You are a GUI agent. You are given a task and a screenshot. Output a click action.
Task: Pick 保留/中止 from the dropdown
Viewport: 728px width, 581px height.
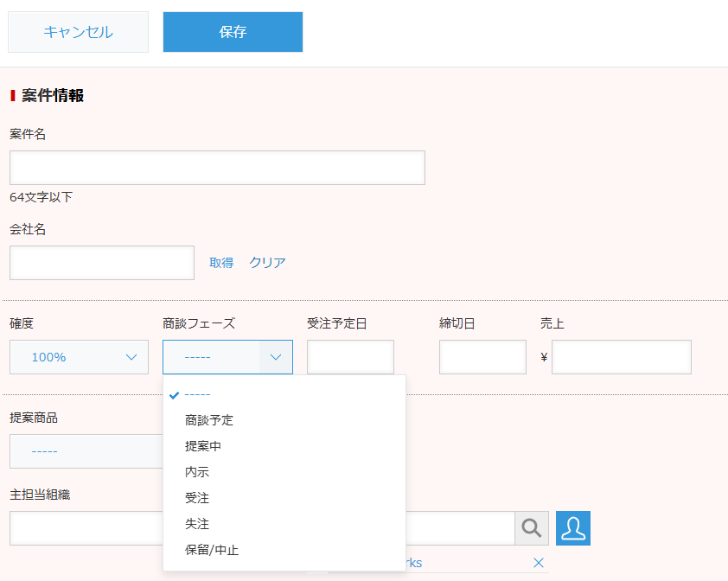tap(284, 551)
